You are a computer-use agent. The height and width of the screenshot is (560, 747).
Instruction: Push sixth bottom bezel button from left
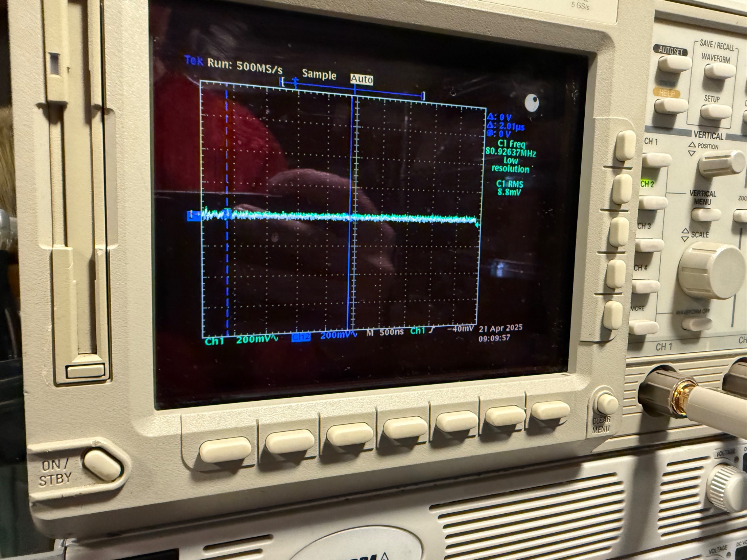[x=506, y=415]
